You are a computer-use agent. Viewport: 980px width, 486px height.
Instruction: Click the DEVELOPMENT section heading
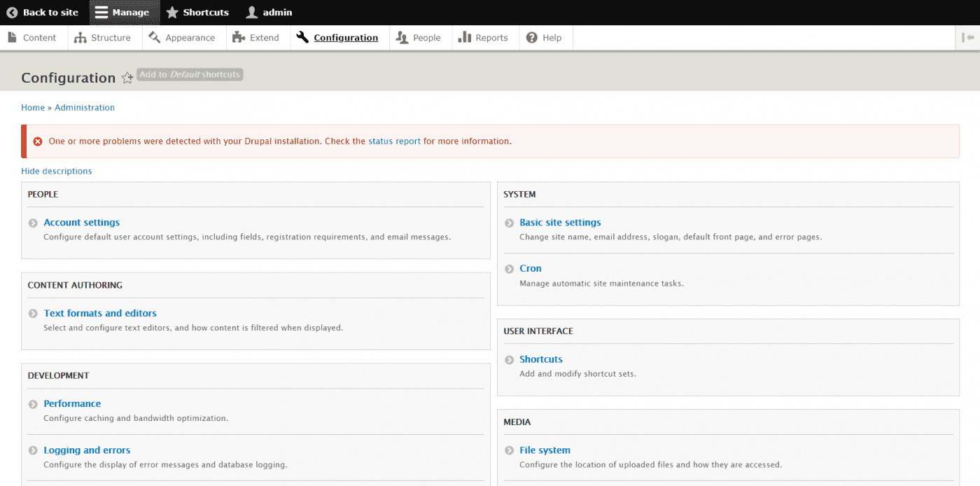59,376
